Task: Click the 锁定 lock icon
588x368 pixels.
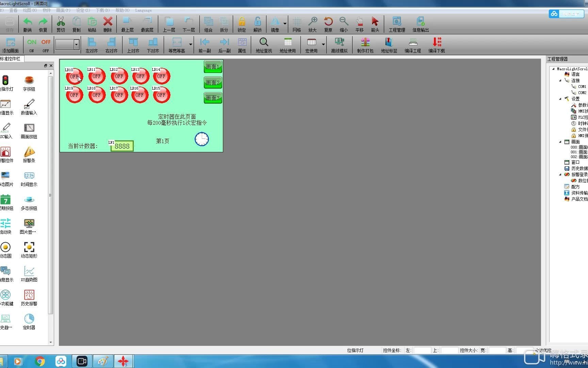Action: (x=242, y=24)
